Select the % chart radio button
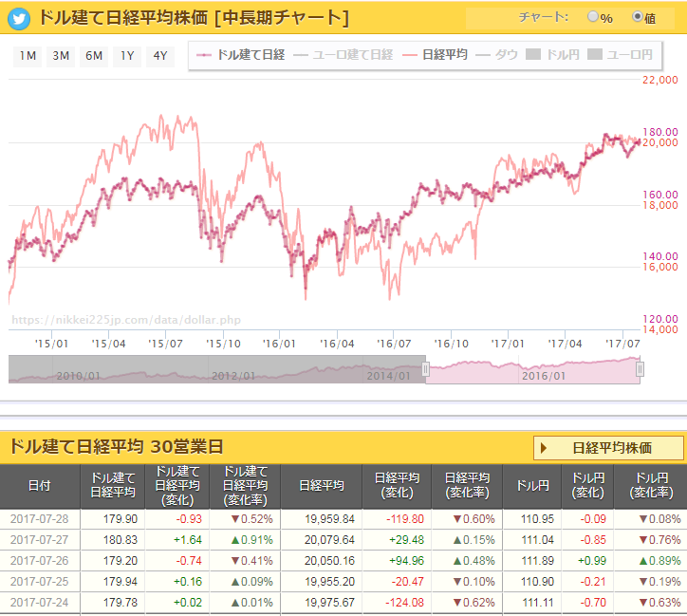This screenshot has width=687, height=616. pos(593,17)
